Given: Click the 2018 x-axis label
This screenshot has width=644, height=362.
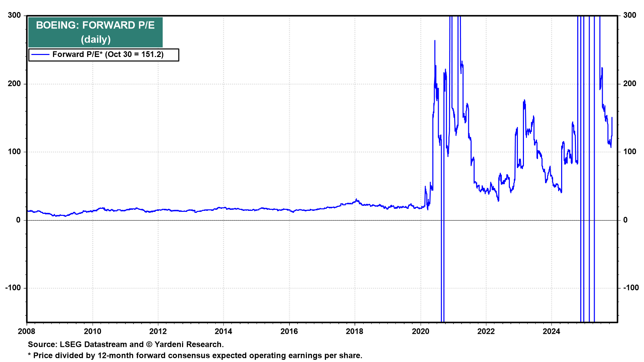Looking at the screenshot, I should point(355,331).
